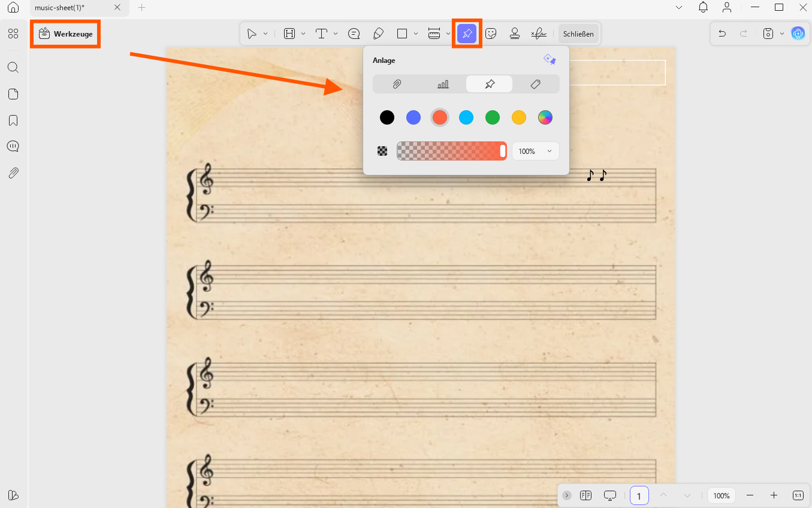812x508 pixels.
Task: Undo the last action
Action: 722,34
